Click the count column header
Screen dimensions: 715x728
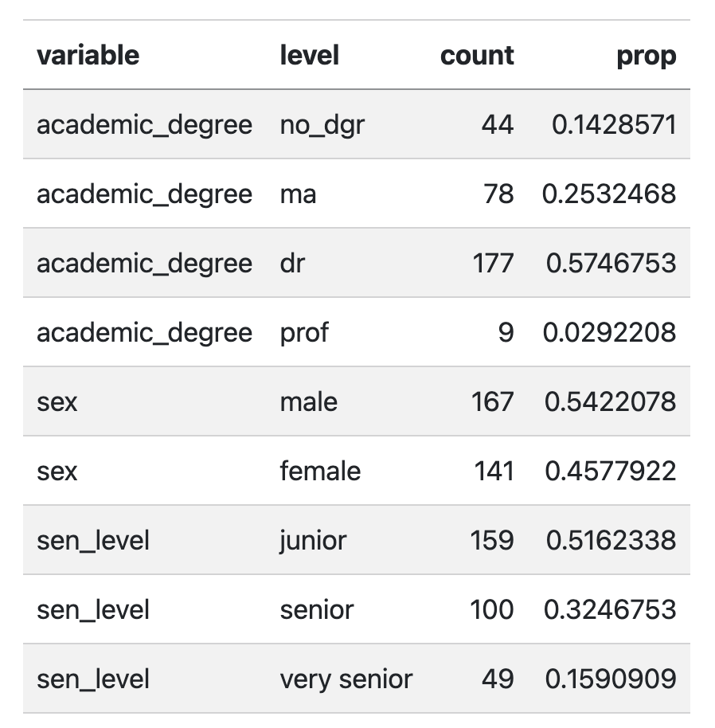pyautogui.click(x=477, y=56)
